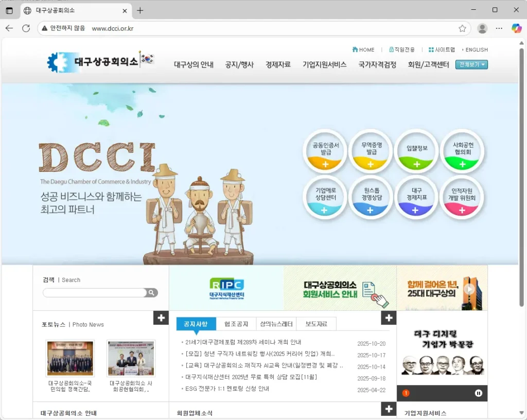Click the search text input field
This screenshot has height=420, width=527.
(94, 293)
